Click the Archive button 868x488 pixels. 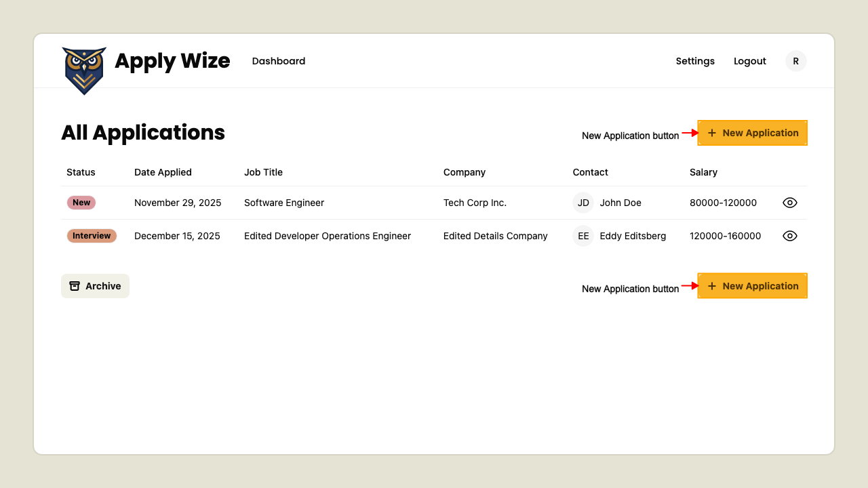click(x=95, y=285)
